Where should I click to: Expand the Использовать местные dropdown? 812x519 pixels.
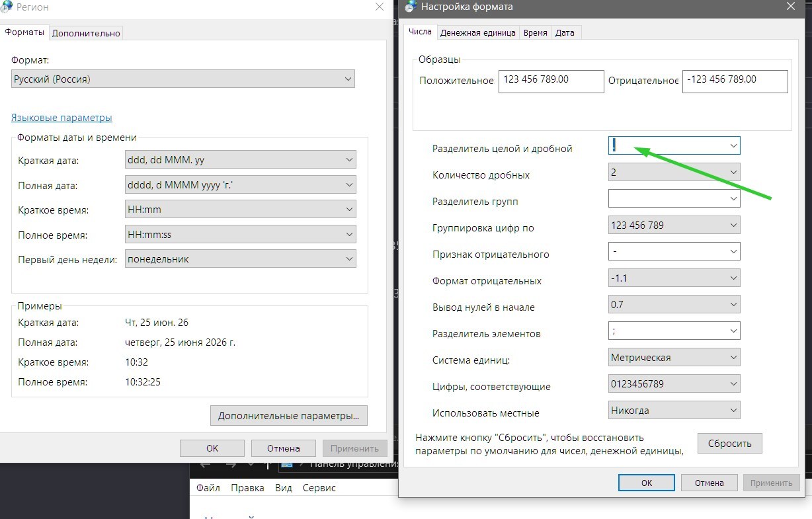pyautogui.click(x=674, y=410)
